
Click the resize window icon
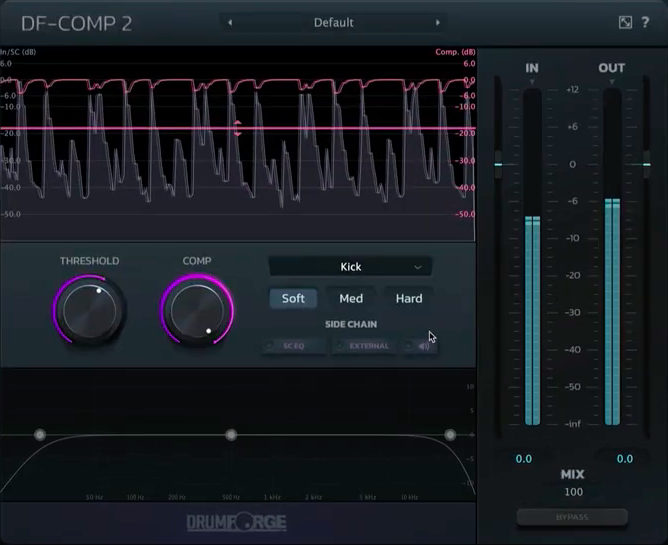pos(625,23)
